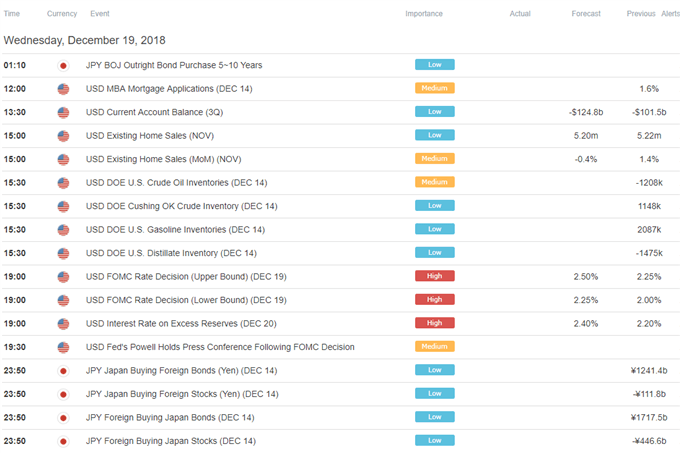Click Low badge for Foreign Buying Japan Stocks

click(x=435, y=440)
